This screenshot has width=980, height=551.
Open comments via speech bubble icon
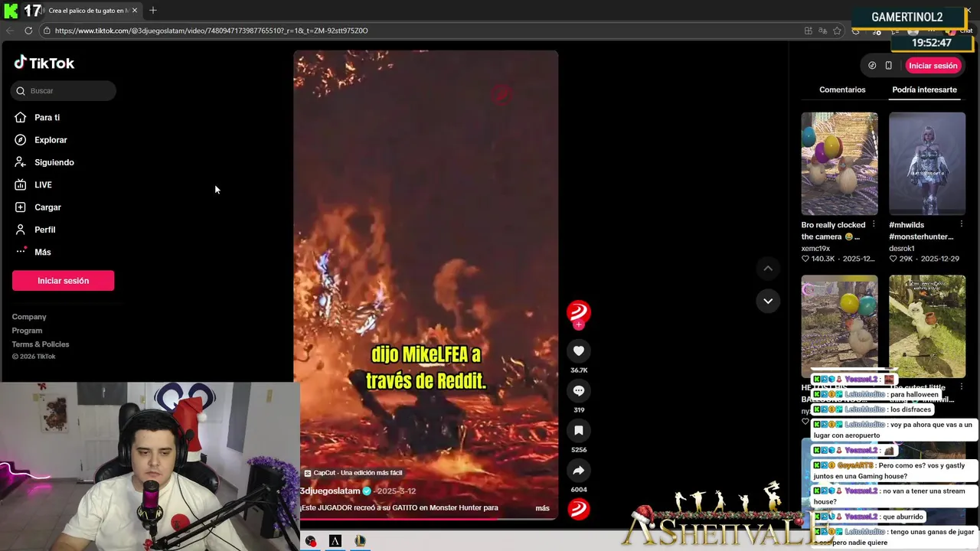[579, 390]
